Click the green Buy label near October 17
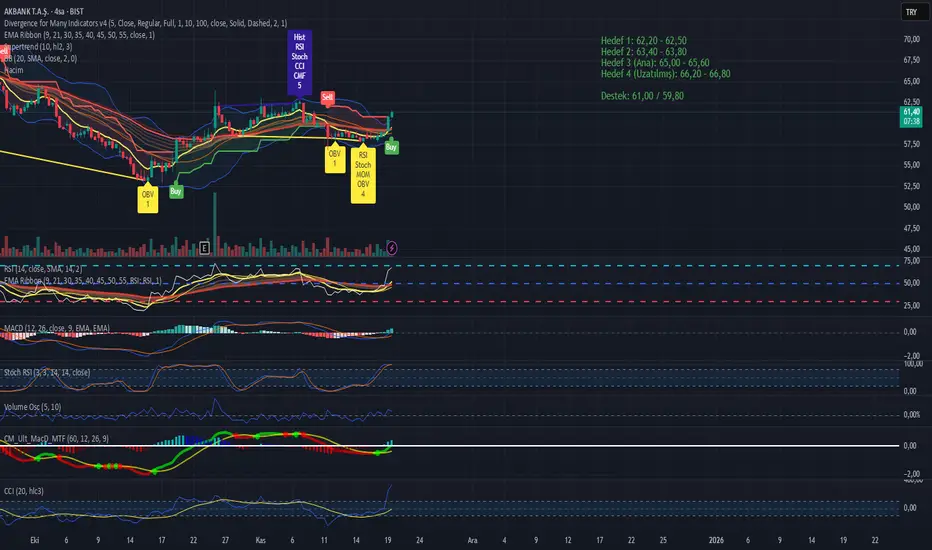 175,191
